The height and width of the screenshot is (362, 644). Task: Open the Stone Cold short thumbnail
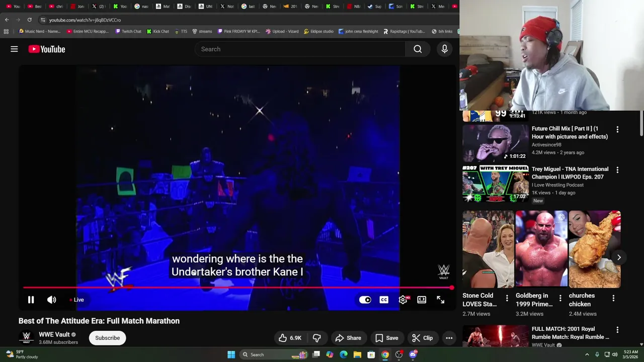click(x=488, y=249)
